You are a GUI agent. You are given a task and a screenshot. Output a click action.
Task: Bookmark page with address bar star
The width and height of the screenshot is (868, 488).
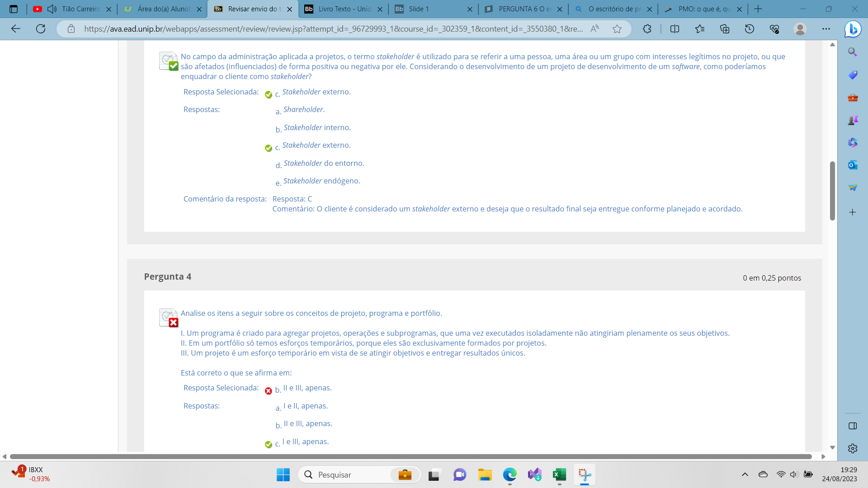point(617,29)
